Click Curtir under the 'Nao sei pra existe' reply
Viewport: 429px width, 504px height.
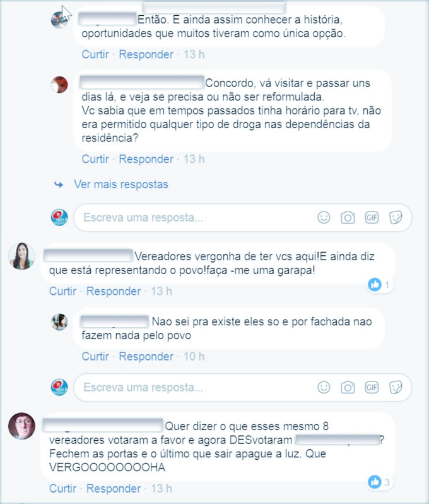click(95, 356)
